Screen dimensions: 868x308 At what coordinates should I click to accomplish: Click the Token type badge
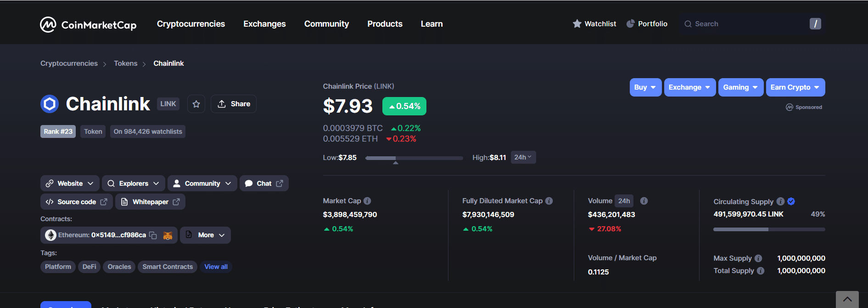point(93,131)
